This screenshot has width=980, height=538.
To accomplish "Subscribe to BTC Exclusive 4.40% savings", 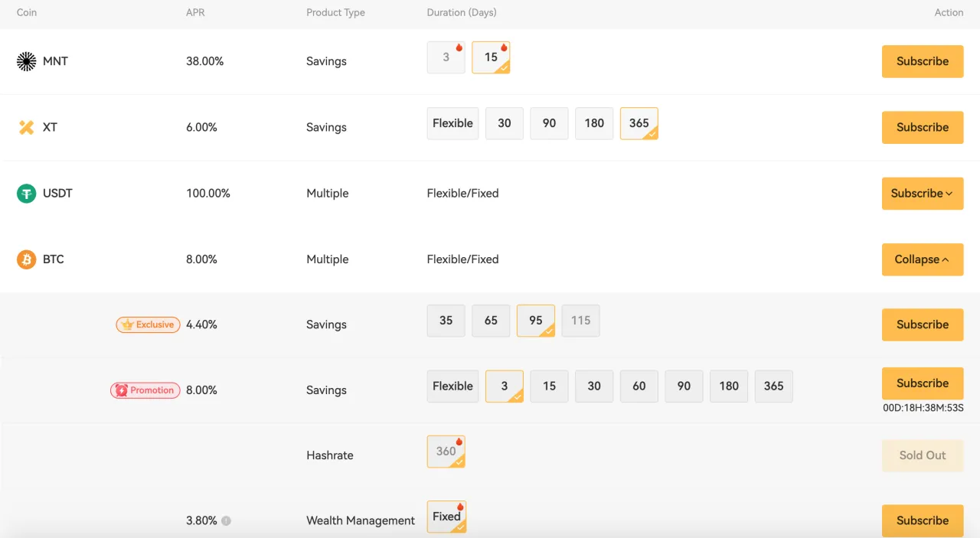I will 923,324.
